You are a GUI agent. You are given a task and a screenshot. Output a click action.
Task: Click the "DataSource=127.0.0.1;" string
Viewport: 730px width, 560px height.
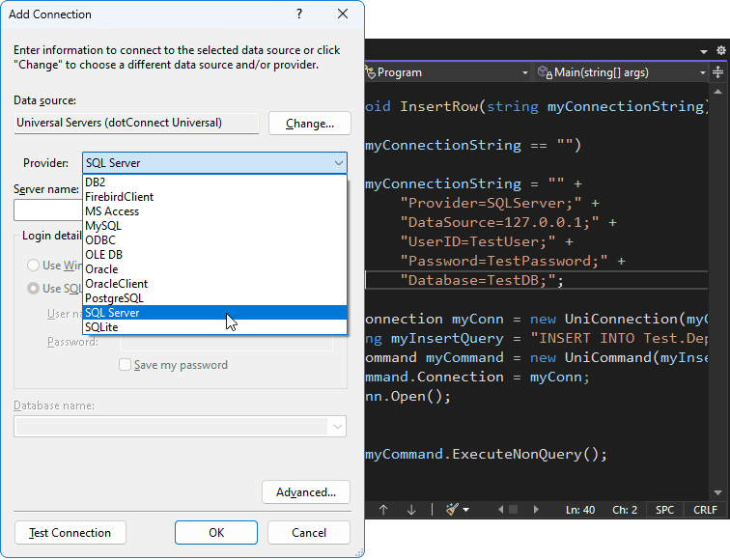(499, 222)
